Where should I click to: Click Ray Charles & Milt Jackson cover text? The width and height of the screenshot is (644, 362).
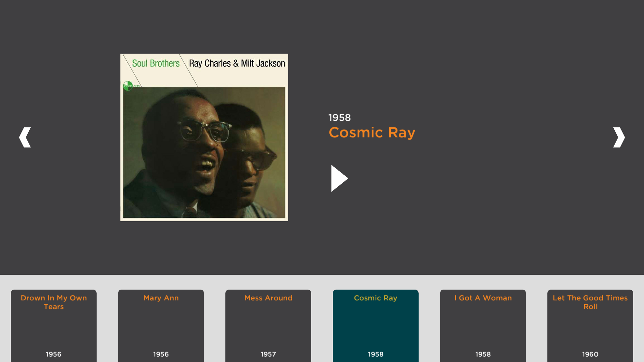[x=237, y=63]
